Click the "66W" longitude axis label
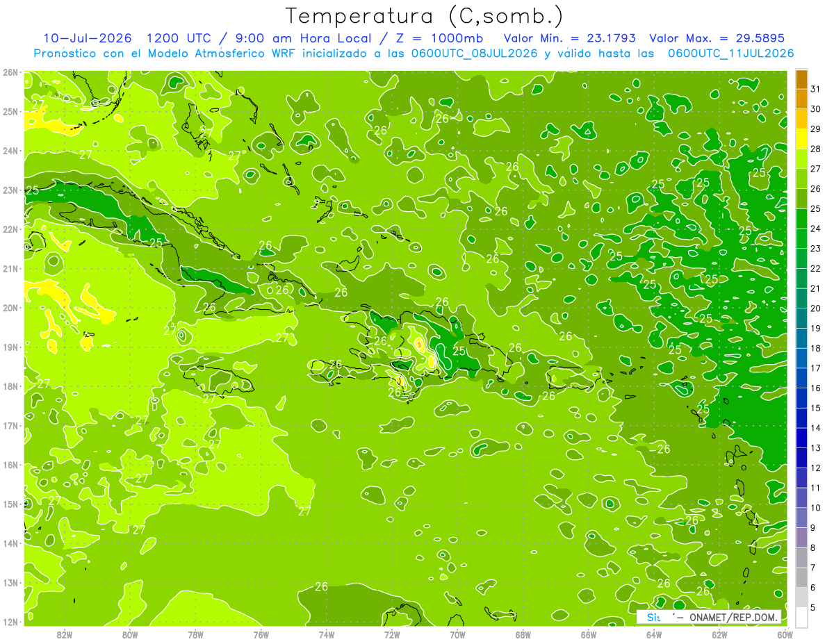The image size is (834, 644). click(588, 634)
